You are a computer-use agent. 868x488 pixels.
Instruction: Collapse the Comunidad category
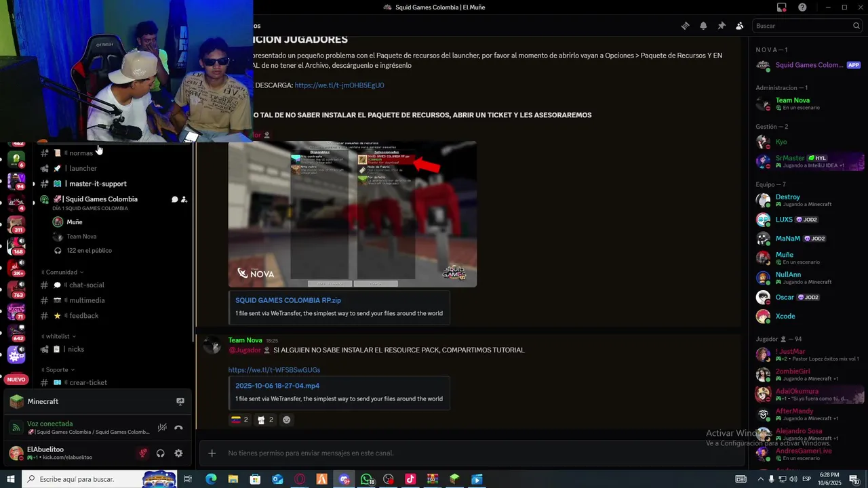point(64,272)
